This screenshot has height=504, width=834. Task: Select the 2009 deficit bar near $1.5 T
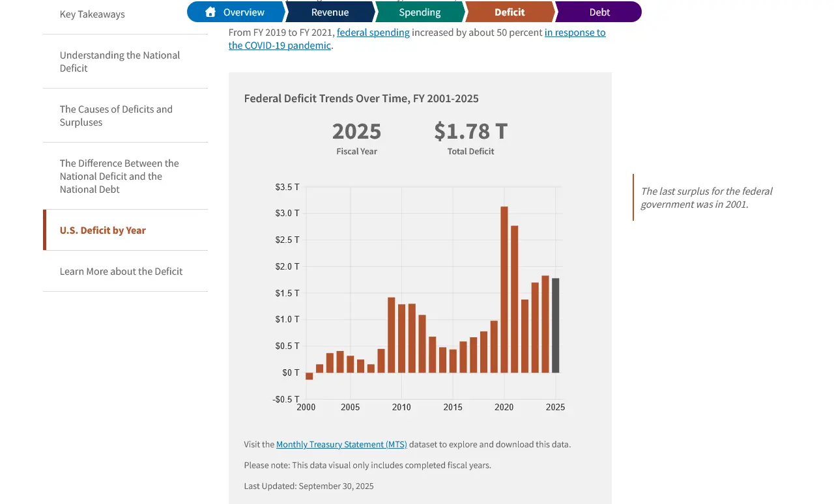tap(392, 335)
